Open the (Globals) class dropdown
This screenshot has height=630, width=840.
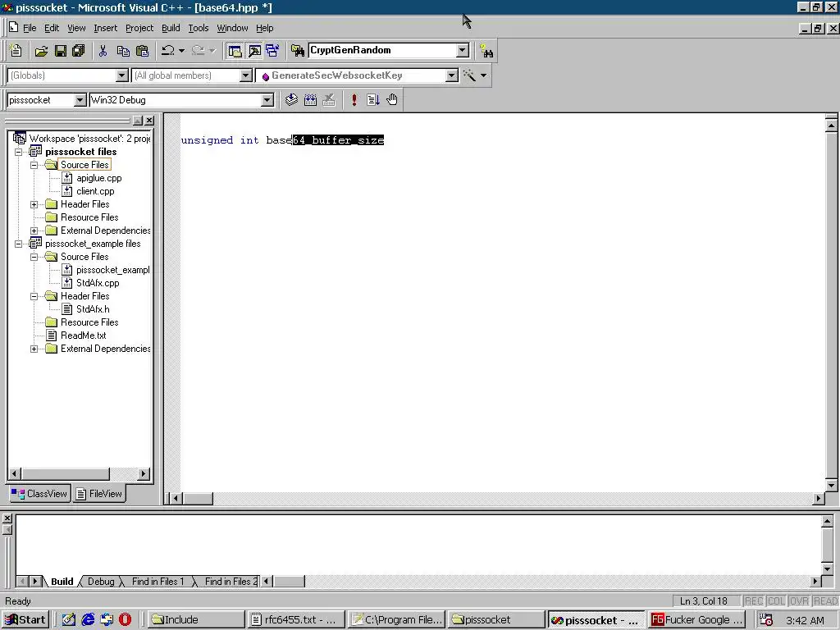coord(122,75)
